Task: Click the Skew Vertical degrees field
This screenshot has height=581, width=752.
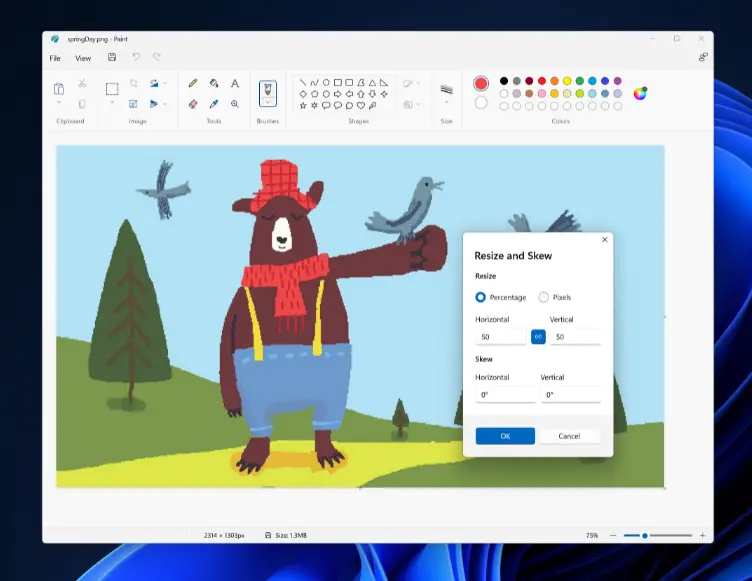Action: (x=570, y=395)
